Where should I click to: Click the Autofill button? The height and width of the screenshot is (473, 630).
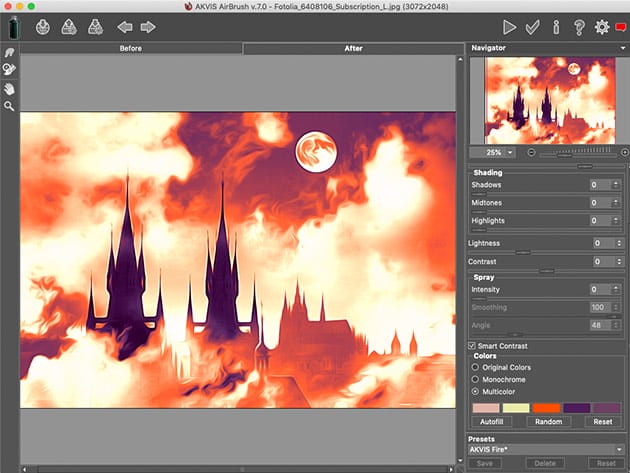click(x=491, y=422)
